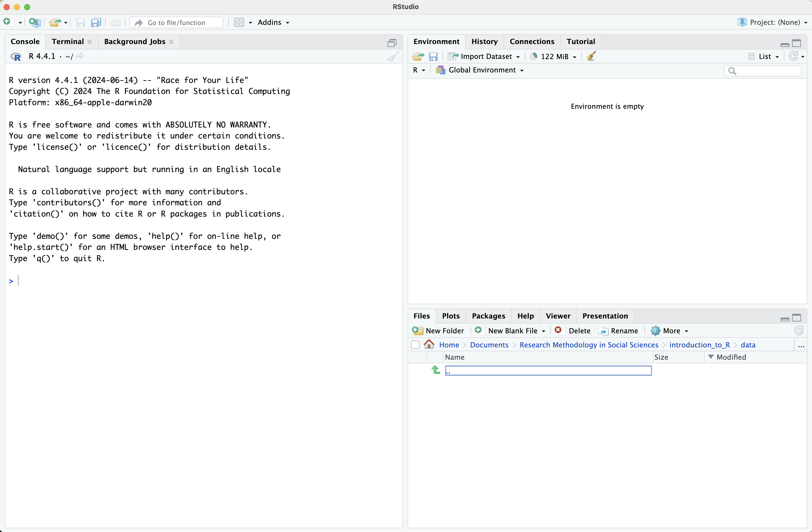The image size is (812, 532).
Task: Open the Import Dataset dropdown
Action: [x=484, y=56]
